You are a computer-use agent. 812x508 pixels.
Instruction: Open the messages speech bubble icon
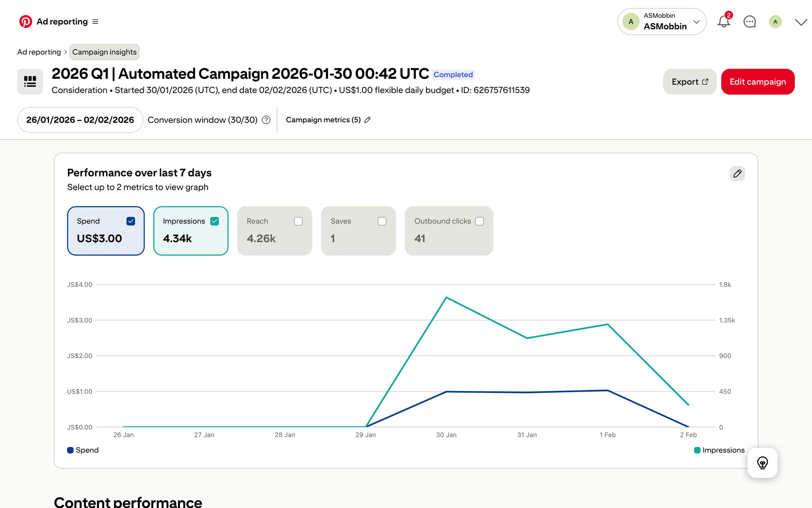tap(749, 22)
